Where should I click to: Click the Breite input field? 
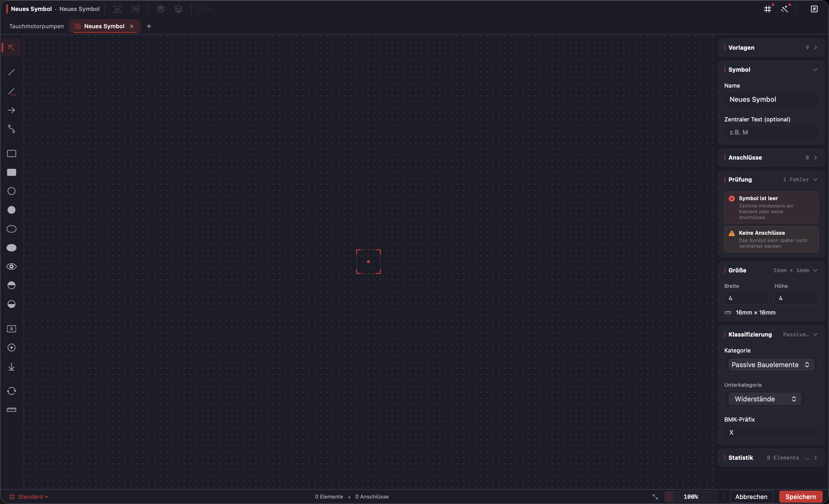746,298
